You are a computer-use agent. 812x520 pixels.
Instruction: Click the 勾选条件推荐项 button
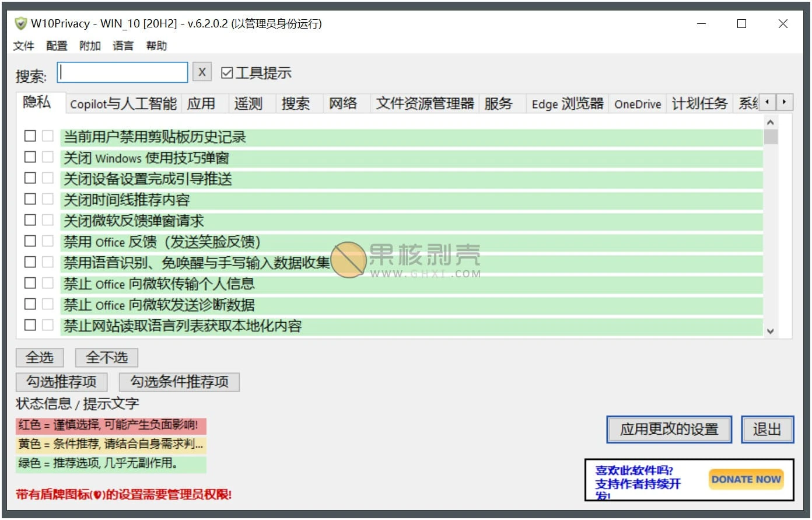179,382
